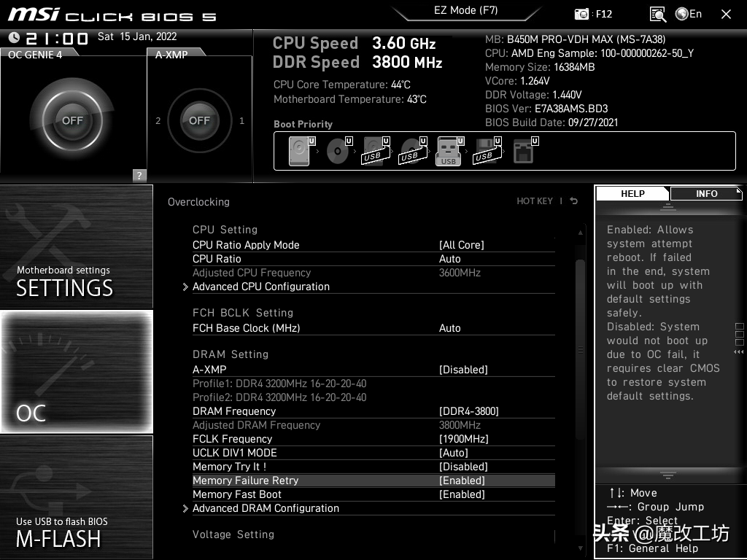Select the USB floppy boot device icon
The width and height of the screenshot is (747, 560).
pyautogui.click(x=487, y=151)
